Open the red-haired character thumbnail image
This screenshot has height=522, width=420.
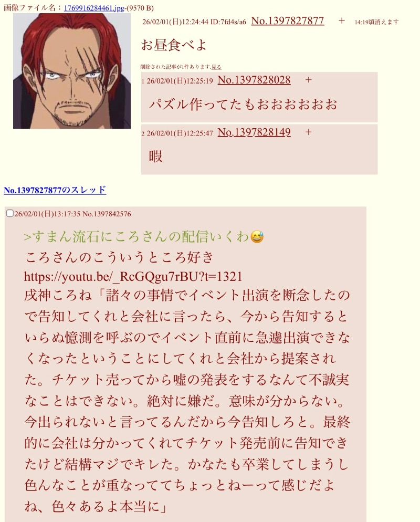pos(72,71)
